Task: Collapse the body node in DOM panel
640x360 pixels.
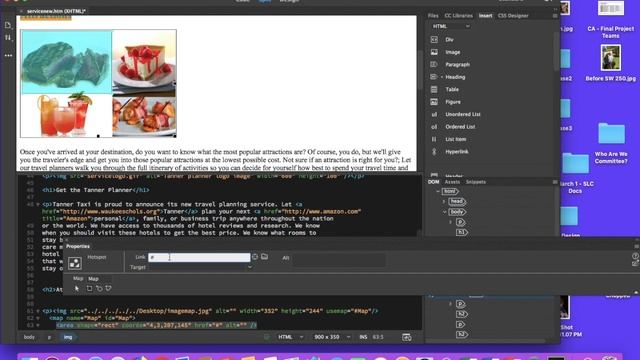Action: [x=444, y=212]
